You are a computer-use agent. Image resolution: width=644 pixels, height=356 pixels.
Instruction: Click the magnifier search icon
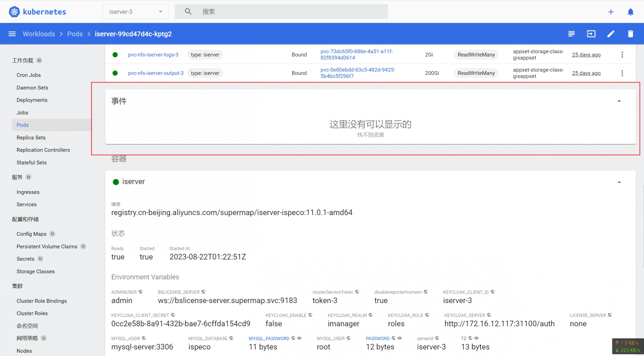[x=188, y=12]
